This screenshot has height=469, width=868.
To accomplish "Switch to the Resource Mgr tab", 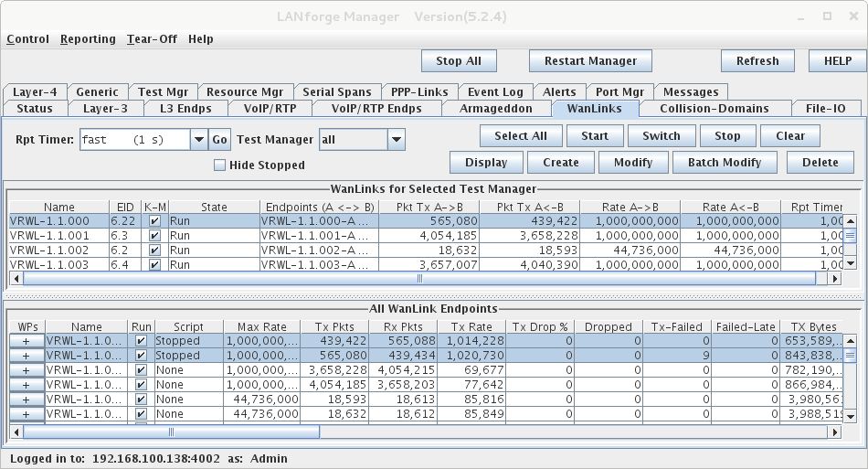I will (244, 92).
